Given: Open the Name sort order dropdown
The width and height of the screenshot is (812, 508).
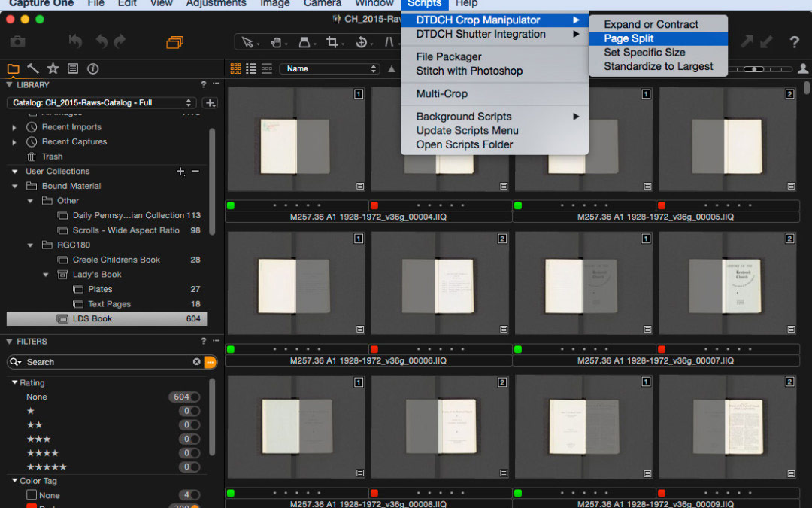Looking at the screenshot, I should click(x=329, y=68).
